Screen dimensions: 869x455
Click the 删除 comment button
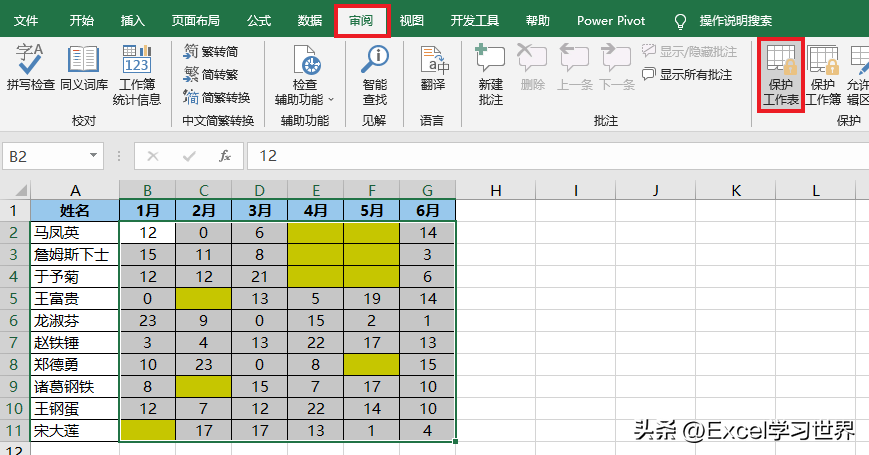pyautogui.click(x=533, y=68)
